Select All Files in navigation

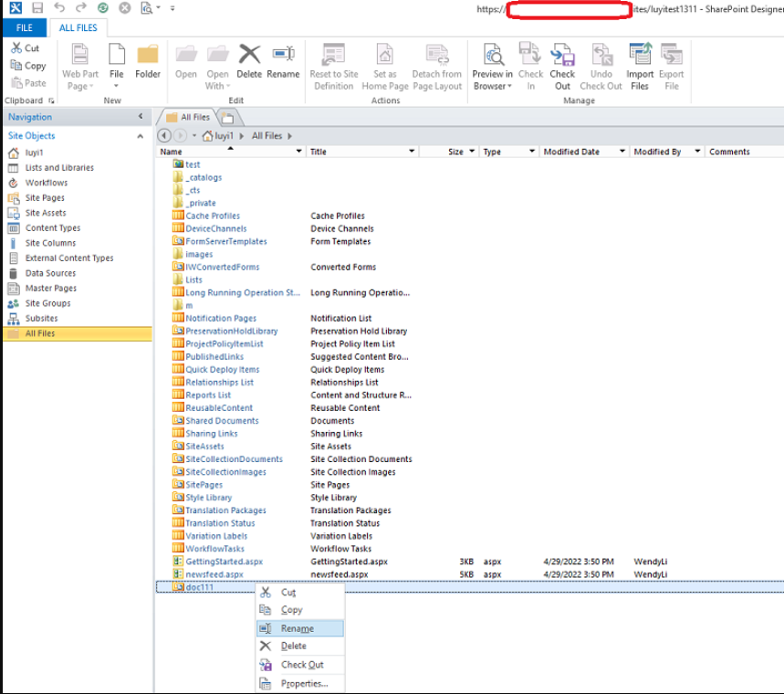click(78, 333)
